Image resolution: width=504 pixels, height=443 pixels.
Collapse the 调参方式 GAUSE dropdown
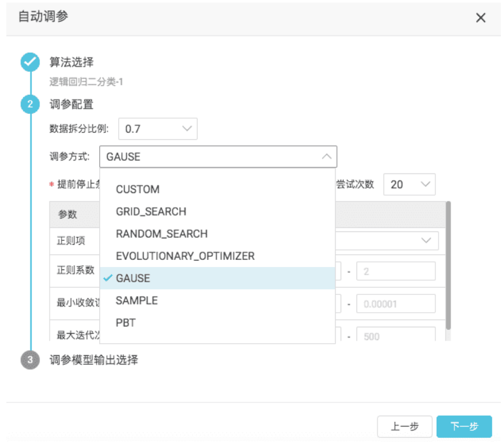[x=218, y=157]
